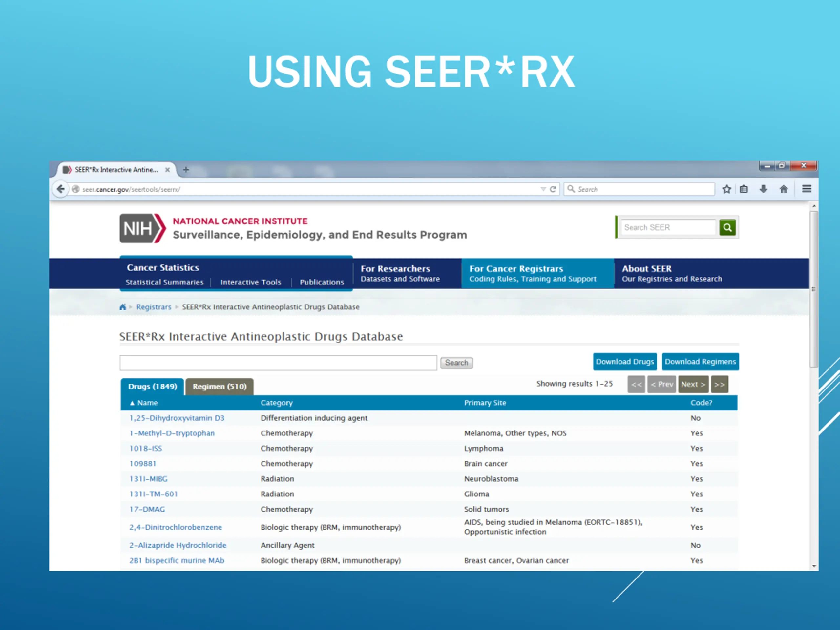This screenshot has height=630, width=840.
Task: Open the browser hamburger menu
Action: pos(807,189)
